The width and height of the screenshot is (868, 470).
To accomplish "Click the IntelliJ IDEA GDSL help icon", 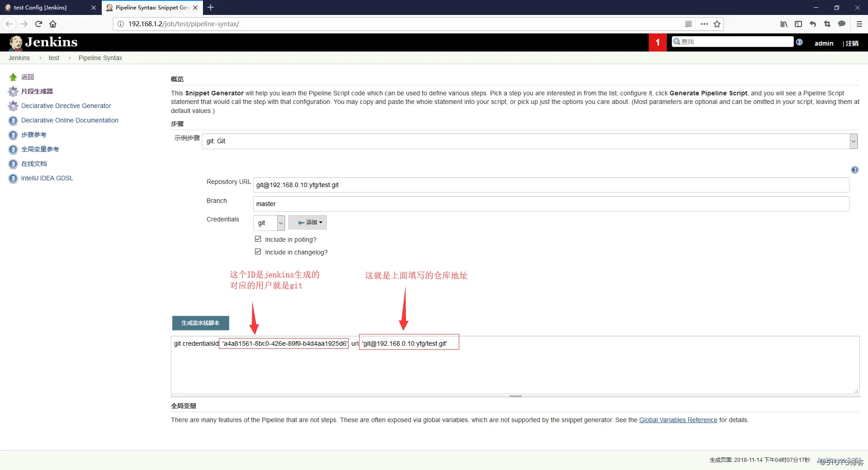I will pos(13,179).
